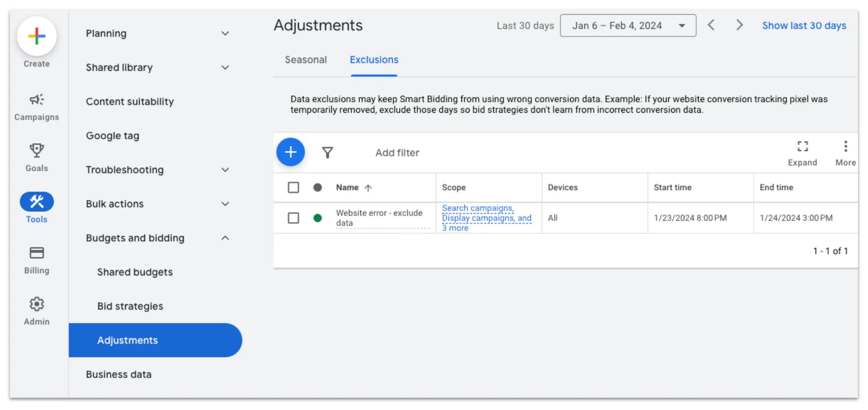Open the Goals trophy icon

(37, 150)
